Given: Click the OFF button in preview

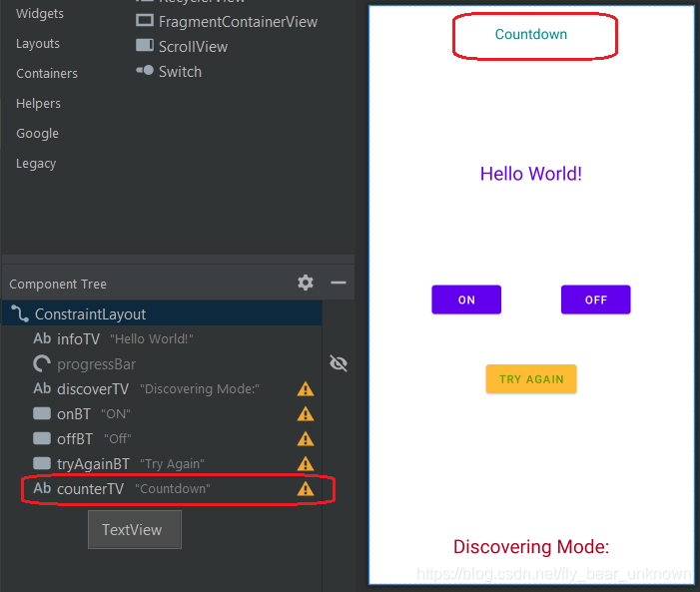Looking at the screenshot, I should click(x=595, y=299).
